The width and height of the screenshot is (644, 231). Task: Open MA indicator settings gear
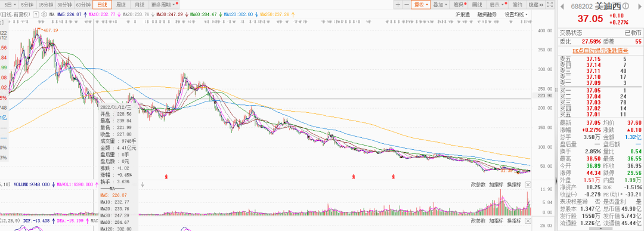point(44,14)
